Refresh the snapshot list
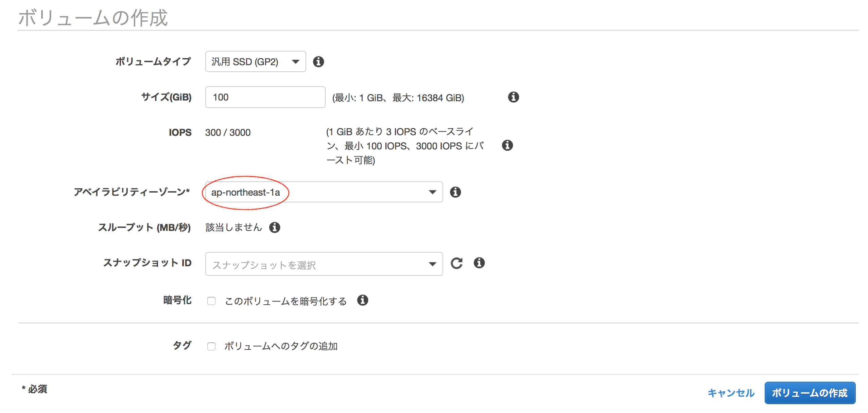Screen dimensions: 868x413 click(x=456, y=263)
